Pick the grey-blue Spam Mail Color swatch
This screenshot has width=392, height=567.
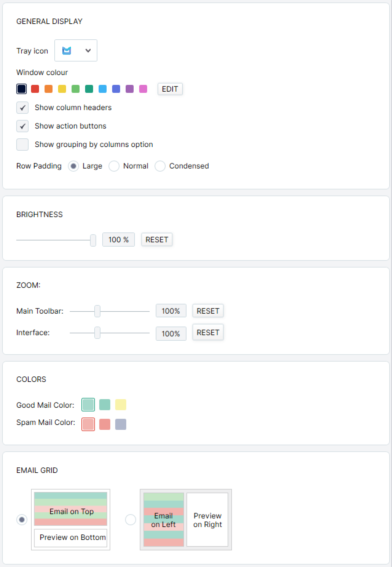coord(121,424)
